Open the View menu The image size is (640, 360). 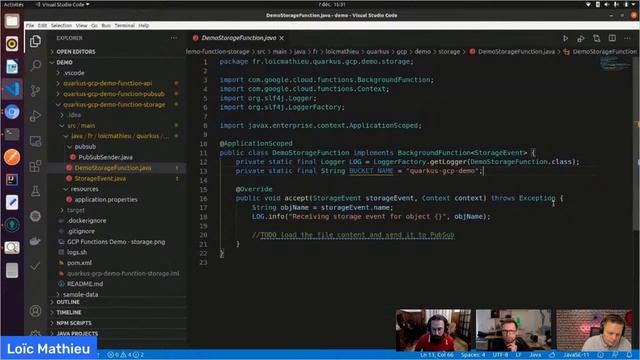pyautogui.click(x=82, y=25)
